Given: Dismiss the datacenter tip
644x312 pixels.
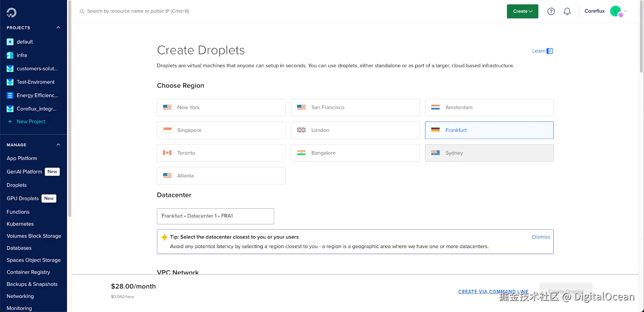Looking at the screenshot, I should (541, 237).
